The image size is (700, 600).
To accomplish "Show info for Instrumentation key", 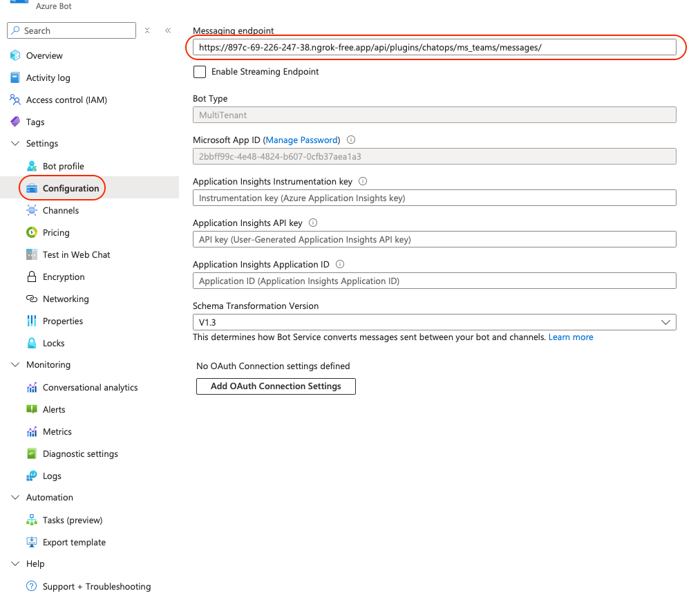I will (363, 181).
